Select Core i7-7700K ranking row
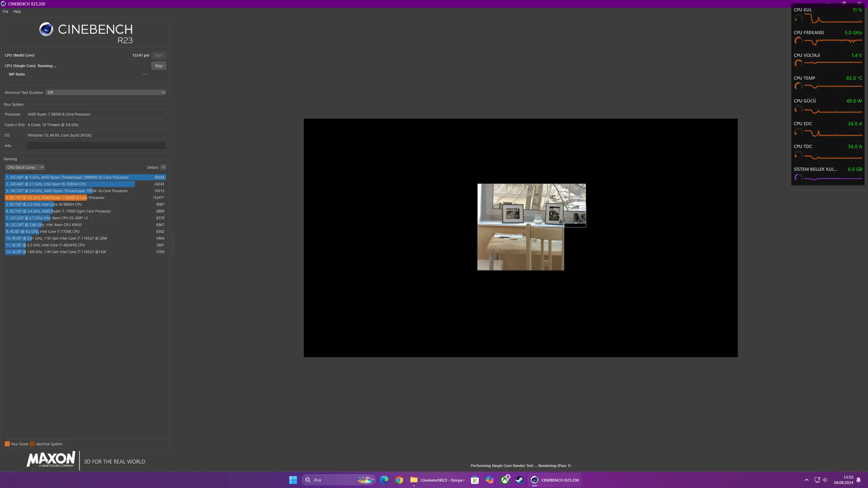Screen dimensions: 868x488 (x=85, y=231)
